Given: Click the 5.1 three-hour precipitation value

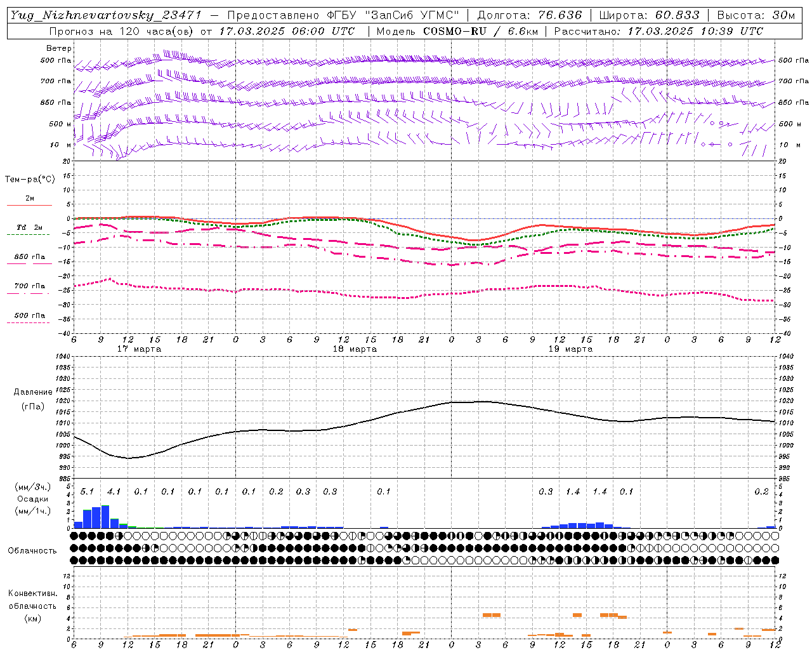Looking at the screenshot, I should [87, 492].
